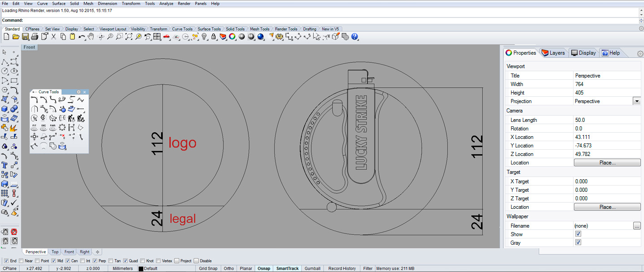Open Millimeters units selector in status bar
This screenshot has width=644, height=272.
(123, 268)
